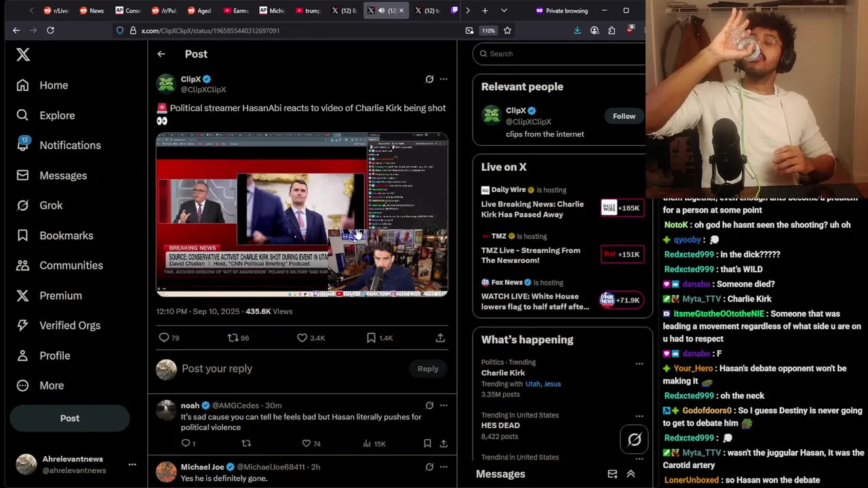
Task: Open ClipX post's three-dot menu
Action: (x=443, y=79)
